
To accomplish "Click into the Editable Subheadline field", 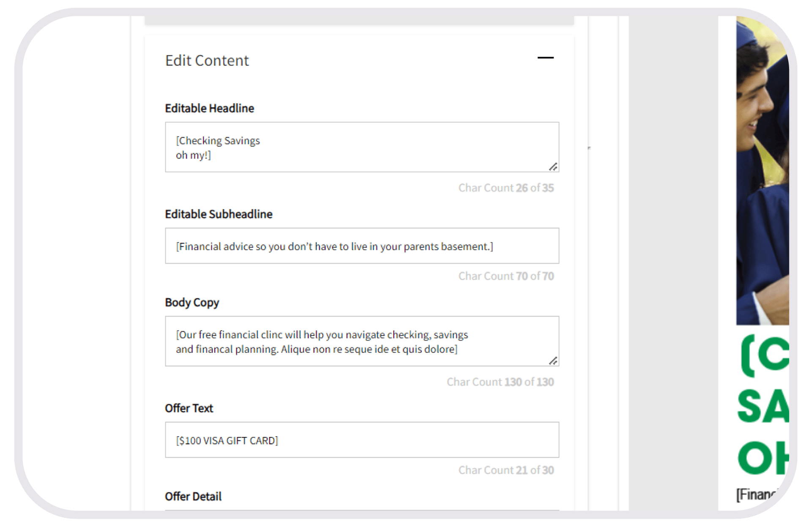I will pyautogui.click(x=362, y=246).
